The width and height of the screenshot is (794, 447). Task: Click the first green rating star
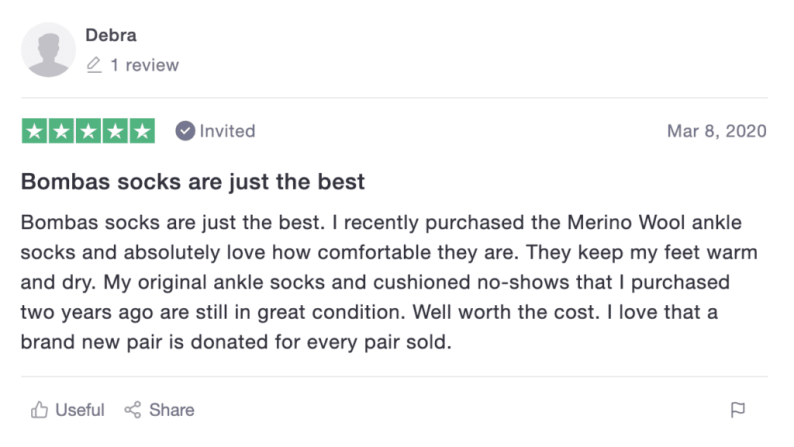(x=35, y=131)
